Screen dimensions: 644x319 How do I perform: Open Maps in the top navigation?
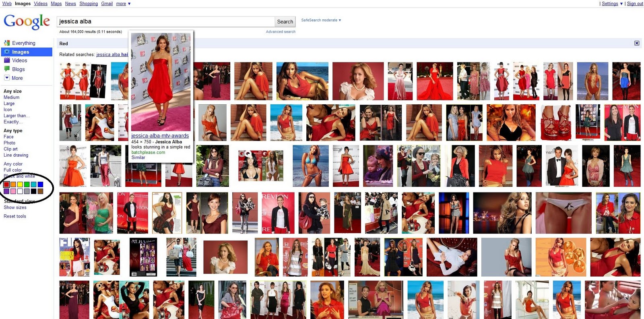click(x=56, y=4)
